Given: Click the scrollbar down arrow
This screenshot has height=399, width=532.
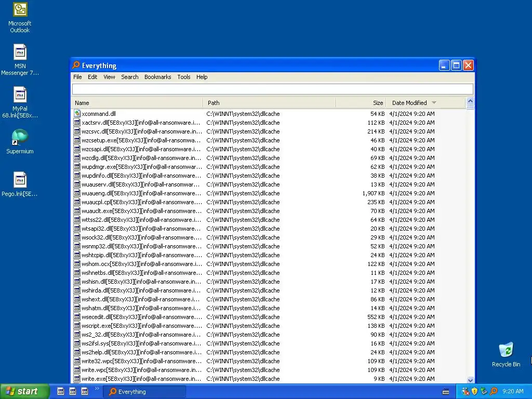Looking at the screenshot, I should pos(470,380).
